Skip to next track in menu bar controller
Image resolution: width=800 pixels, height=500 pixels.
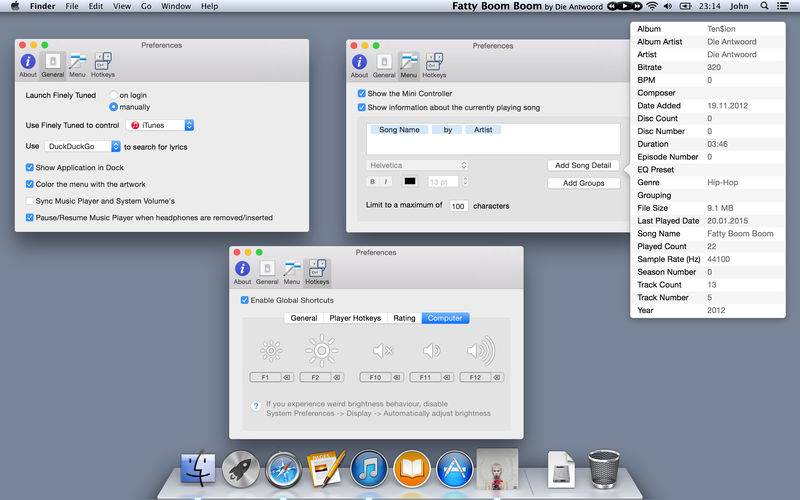tap(637, 6)
